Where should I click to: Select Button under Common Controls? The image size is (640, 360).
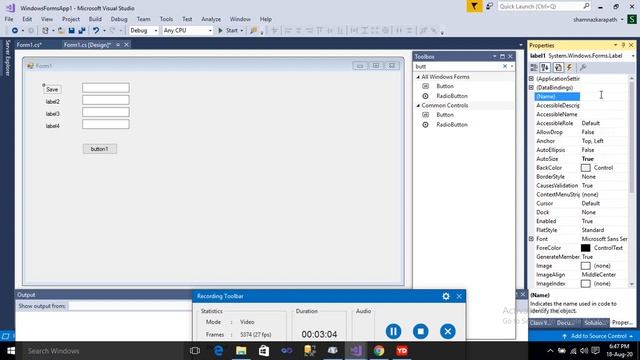pyautogui.click(x=445, y=115)
